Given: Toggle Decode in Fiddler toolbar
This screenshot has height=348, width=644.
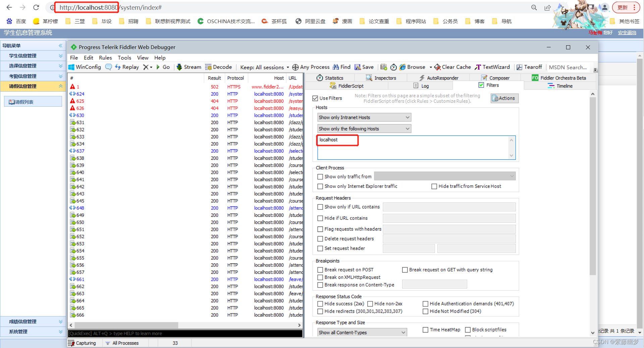Looking at the screenshot, I should (x=218, y=67).
